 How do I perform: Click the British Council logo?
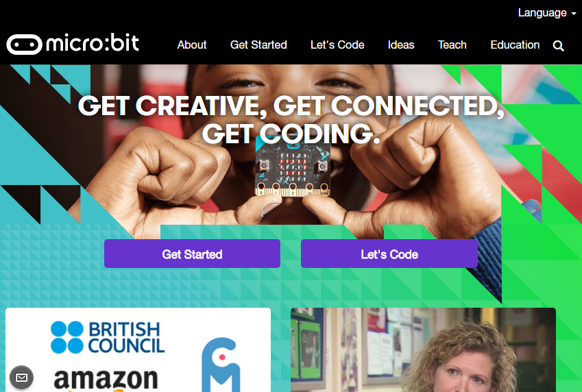point(108,337)
